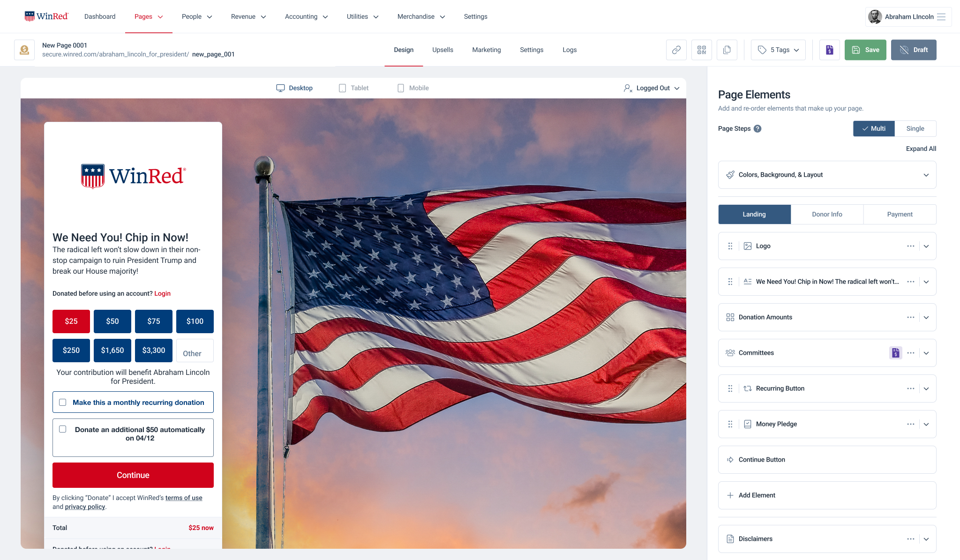Viewport: 960px width, 560px height.
Task: Click the Continue Button arrow icon in the panel
Action: point(730,460)
